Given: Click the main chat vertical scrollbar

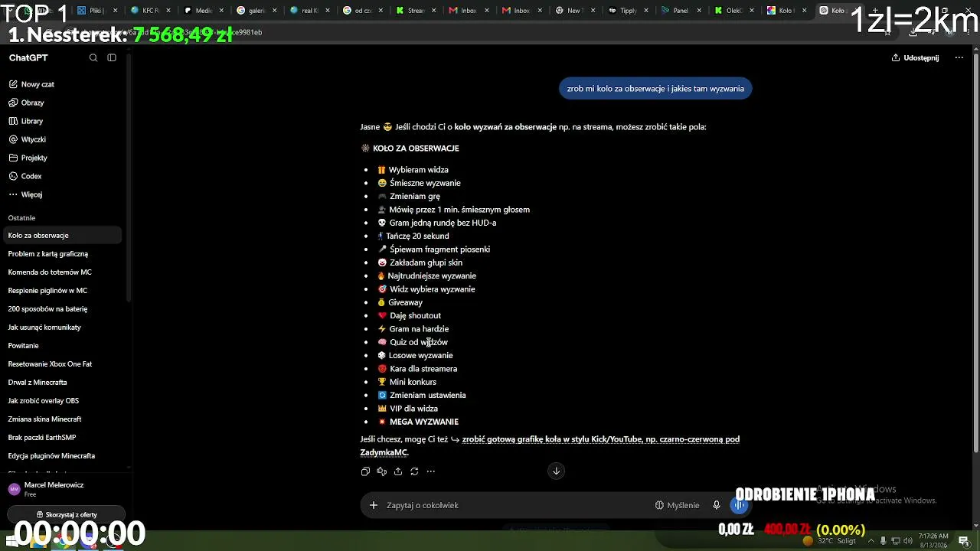Looking at the screenshot, I should point(975,253).
